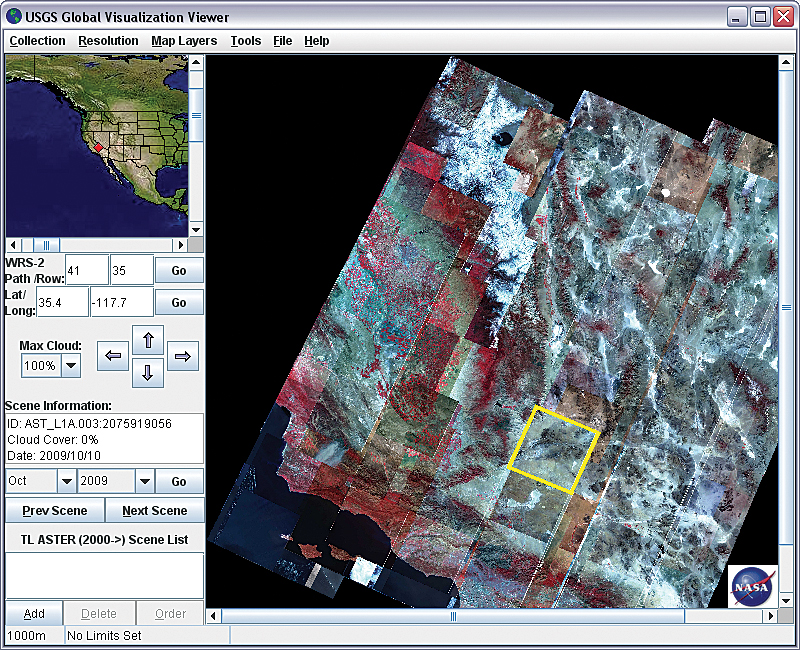Click the Latitude field showing 35.4
800x650 pixels.
pos(62,302)
